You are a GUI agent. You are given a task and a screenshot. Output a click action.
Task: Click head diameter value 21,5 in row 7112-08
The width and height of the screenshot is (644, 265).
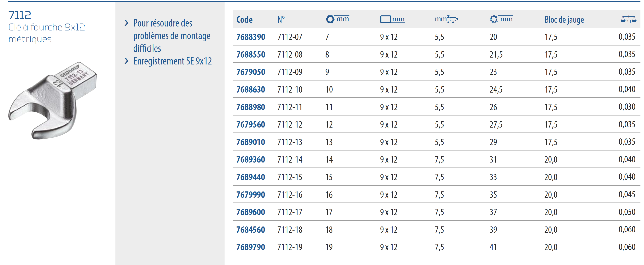point(496,55)
